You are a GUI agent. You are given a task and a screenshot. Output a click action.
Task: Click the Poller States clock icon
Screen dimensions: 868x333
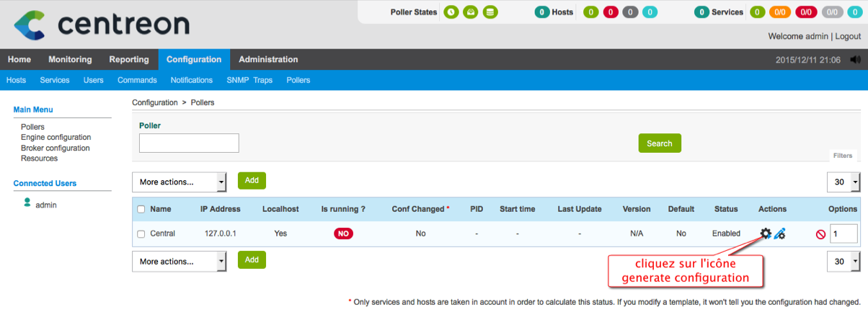[451, 12]
